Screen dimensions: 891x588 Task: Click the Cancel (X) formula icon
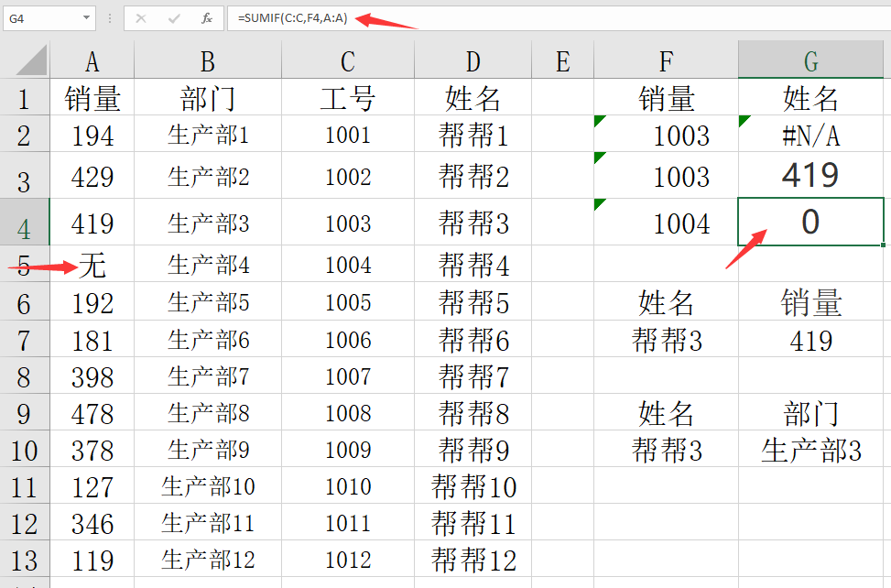tap(141, 18)
